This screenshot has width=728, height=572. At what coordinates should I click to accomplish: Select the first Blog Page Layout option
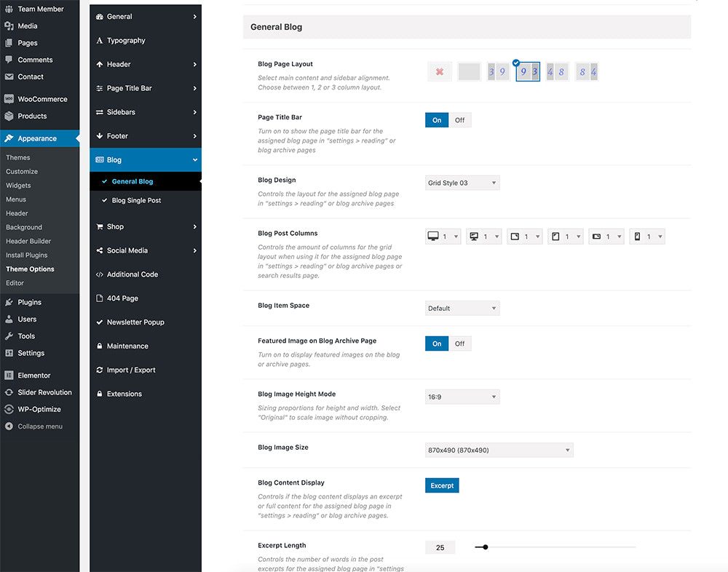tap(440, 71)
